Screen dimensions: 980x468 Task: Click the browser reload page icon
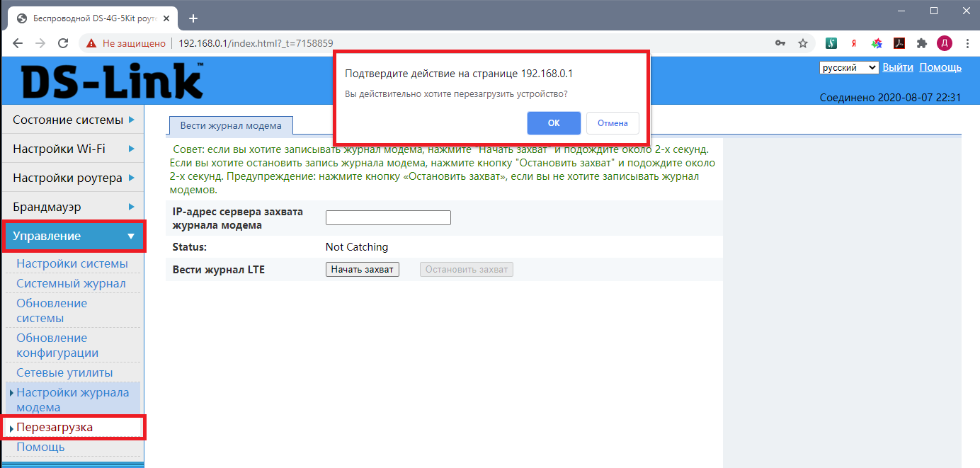click(x=63, y=43)
